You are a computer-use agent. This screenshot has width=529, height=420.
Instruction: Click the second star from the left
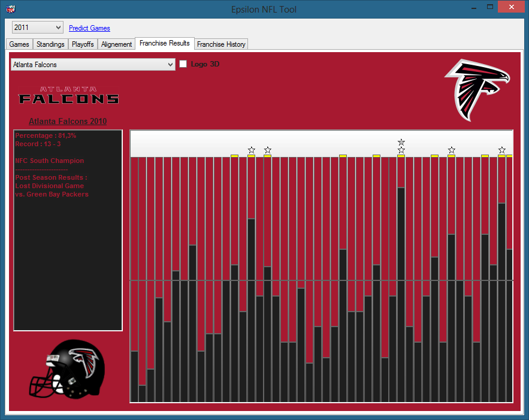[268, 150]
